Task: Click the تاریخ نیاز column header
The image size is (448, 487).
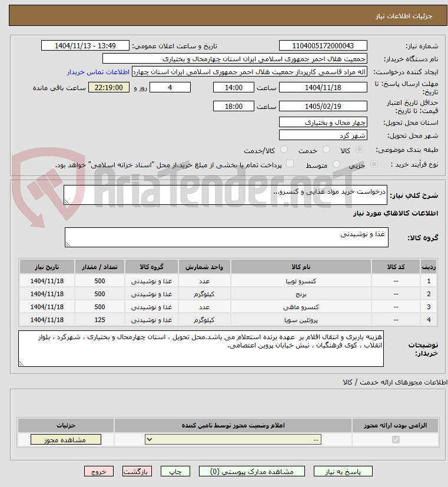Action: point(47,267)
